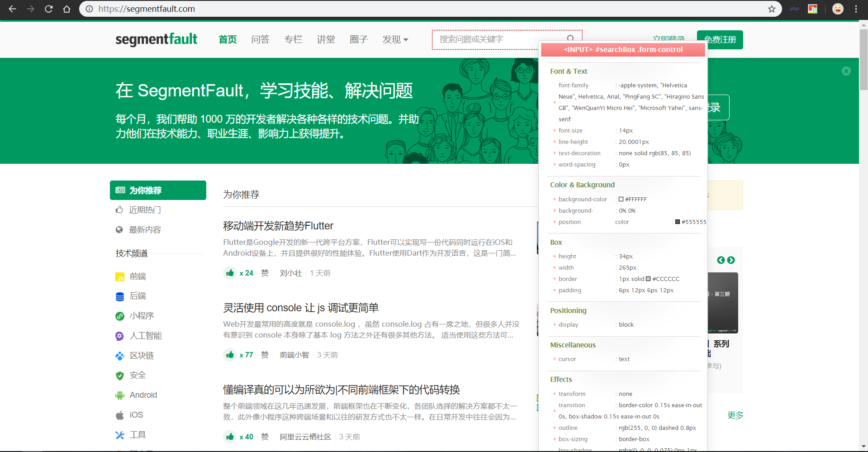Click the profile avatar in the browser toolbar
Screen dimensions: 868x452
838,9
